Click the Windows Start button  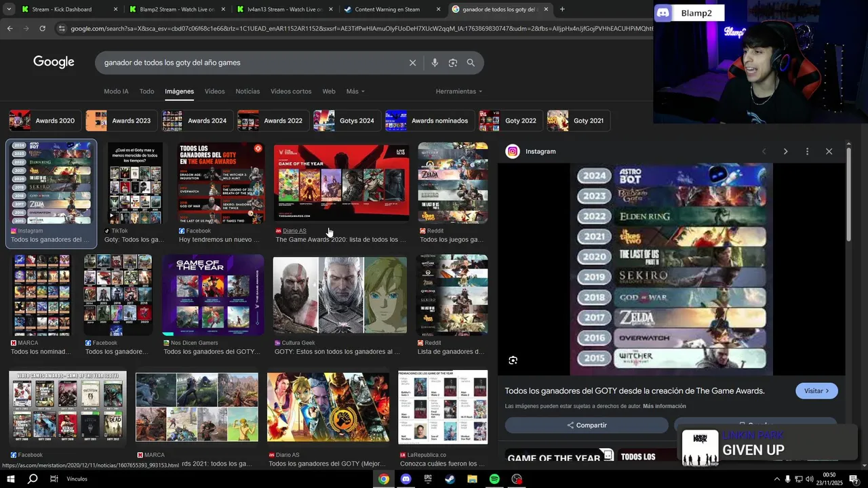10,479
